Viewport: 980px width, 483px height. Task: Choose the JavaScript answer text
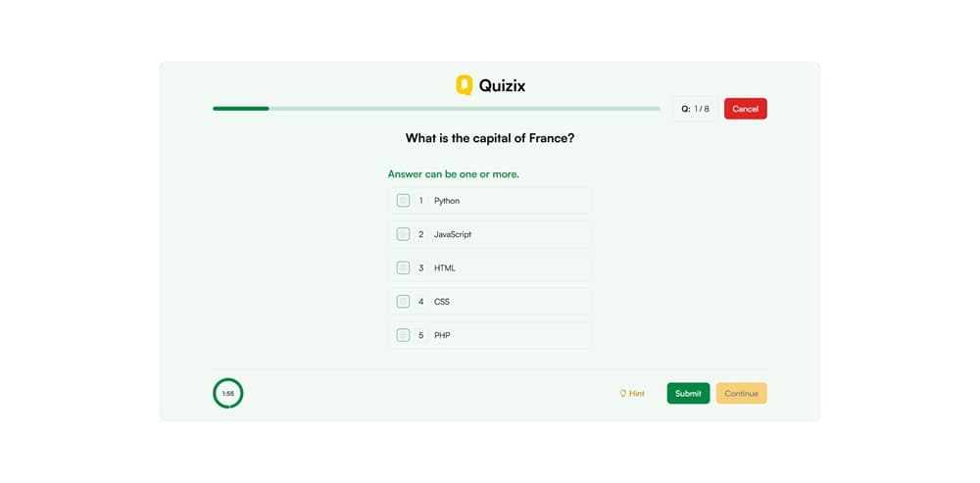(x=453, y=234)
